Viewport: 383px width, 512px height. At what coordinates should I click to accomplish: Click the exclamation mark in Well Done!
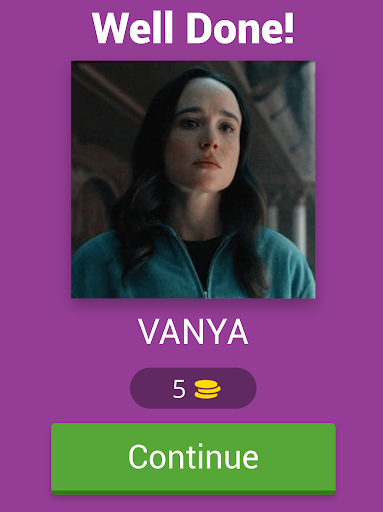click(x=289, y=28)
